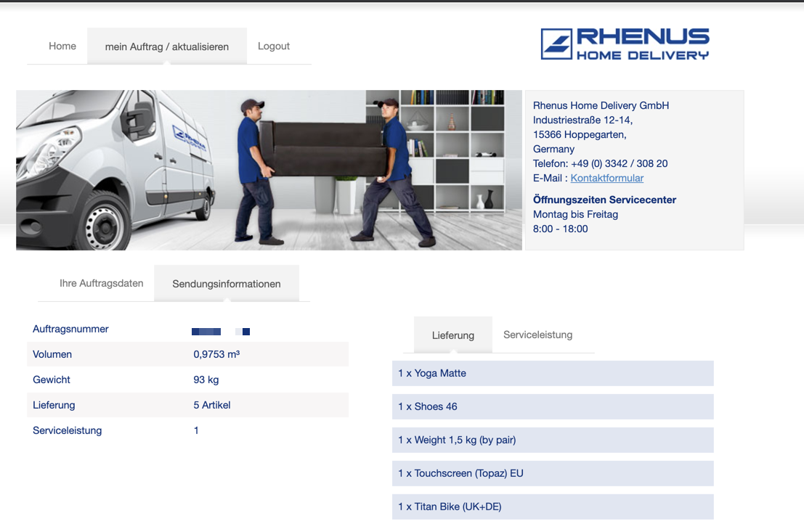Select the Weight 1,5 kg (by pair) item
Viewport: 804px width, 532px height.
(x=552, y=440)
